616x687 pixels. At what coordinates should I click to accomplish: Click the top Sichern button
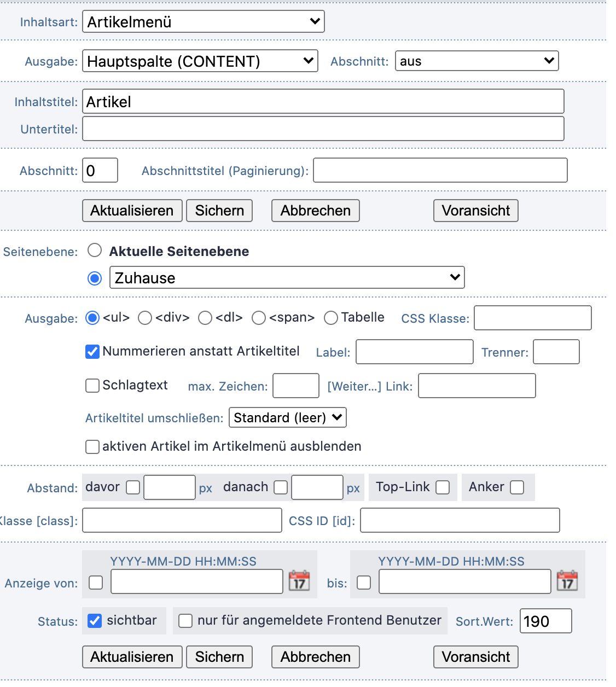click(x=219, y=211)
